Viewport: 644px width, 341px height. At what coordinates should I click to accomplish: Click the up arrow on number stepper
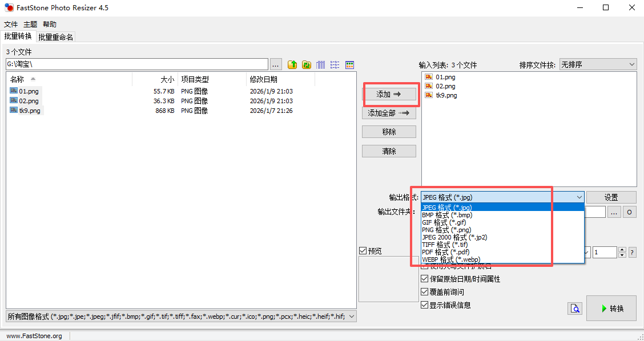(622, 250)
